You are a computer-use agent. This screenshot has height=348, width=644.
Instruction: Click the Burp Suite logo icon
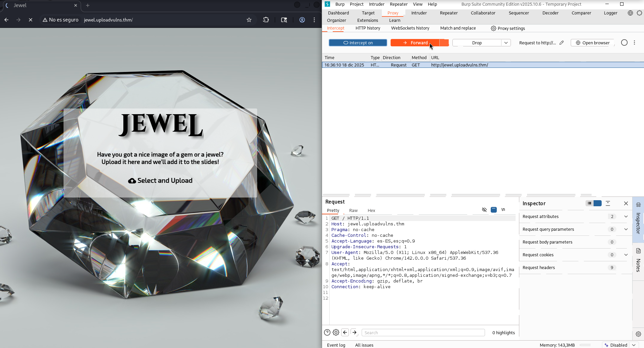point(327,4)
